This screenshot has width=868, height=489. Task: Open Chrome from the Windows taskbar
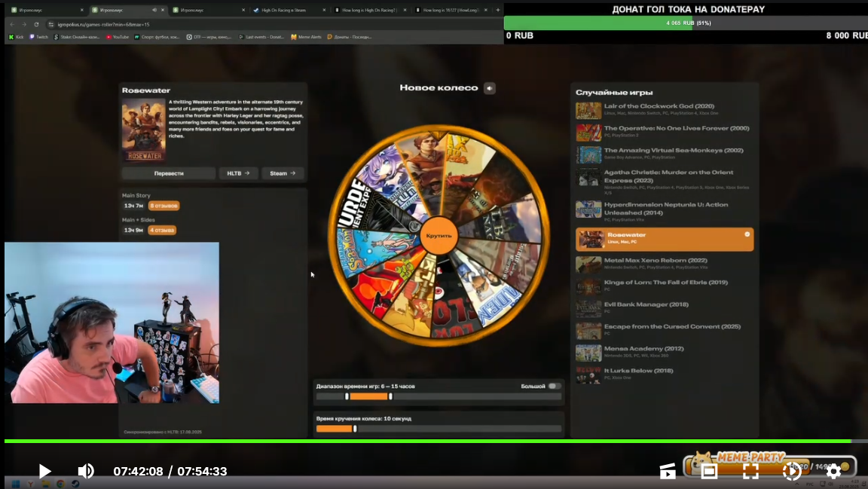pyautogui.click(x=60, y=484)
